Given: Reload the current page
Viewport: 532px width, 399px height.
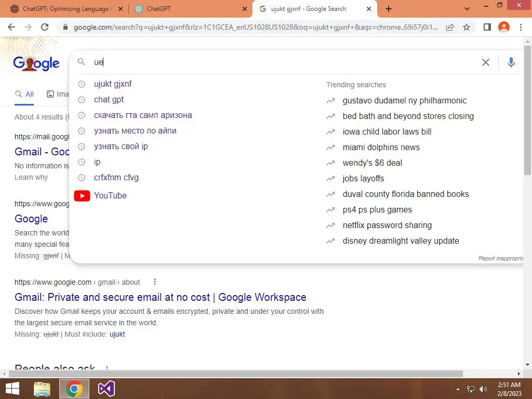Looking at the screenshot, I should pos(45,27).
